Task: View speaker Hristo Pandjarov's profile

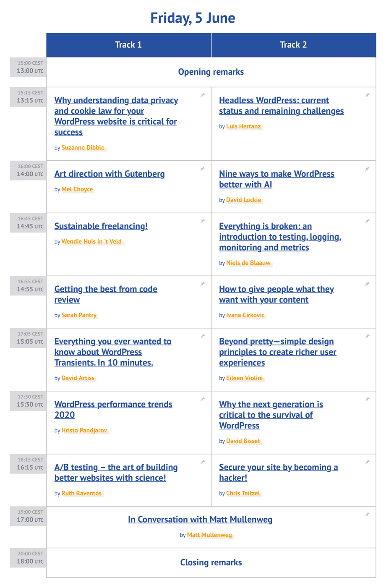Action: [x=84, y=431]
